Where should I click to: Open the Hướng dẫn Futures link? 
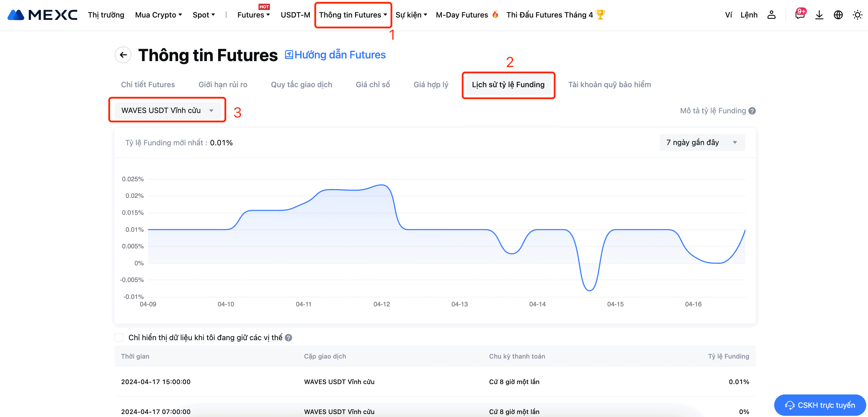pos(335,55)
